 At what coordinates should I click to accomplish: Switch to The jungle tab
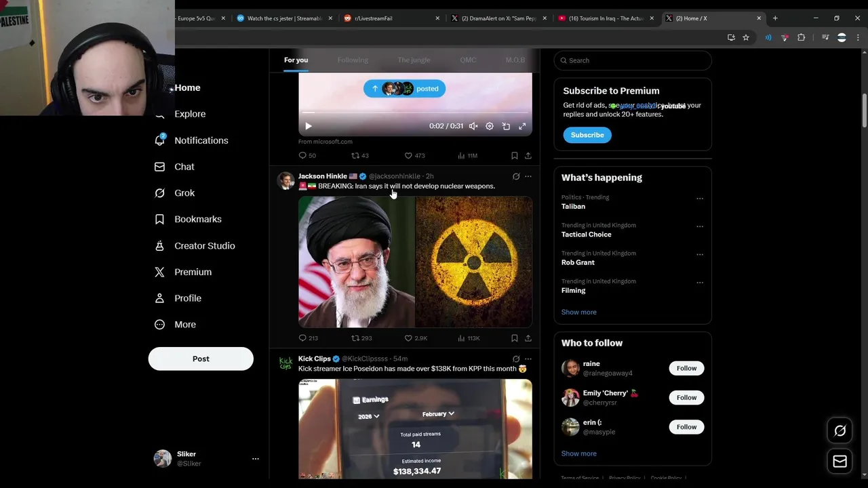[x=414, y=60]
